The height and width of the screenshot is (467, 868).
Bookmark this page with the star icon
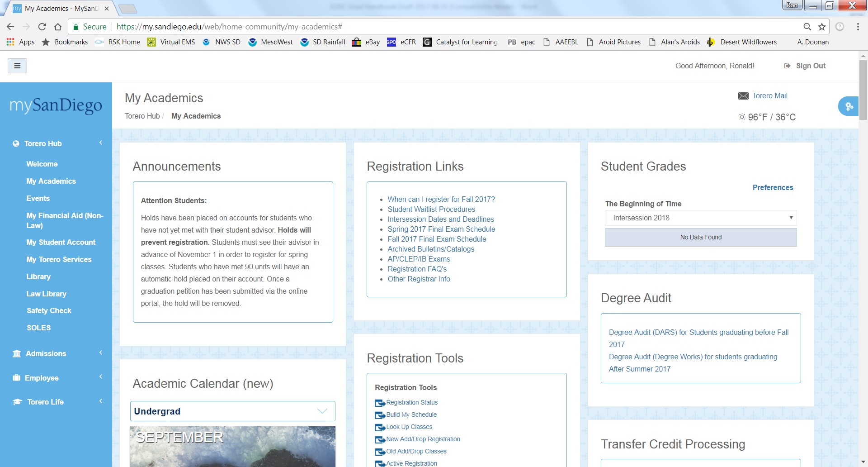822,27
